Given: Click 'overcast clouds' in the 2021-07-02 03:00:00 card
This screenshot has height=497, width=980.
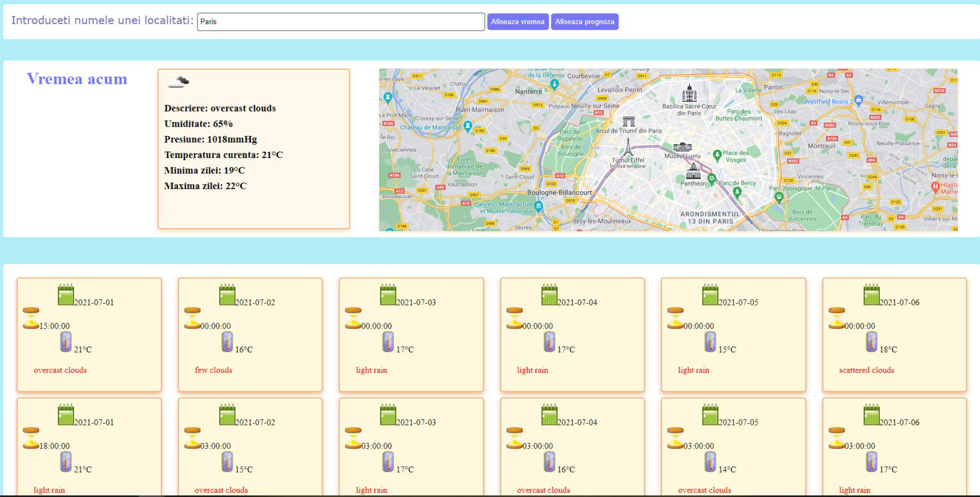Looking at the screenshot, I should [221, 490].
